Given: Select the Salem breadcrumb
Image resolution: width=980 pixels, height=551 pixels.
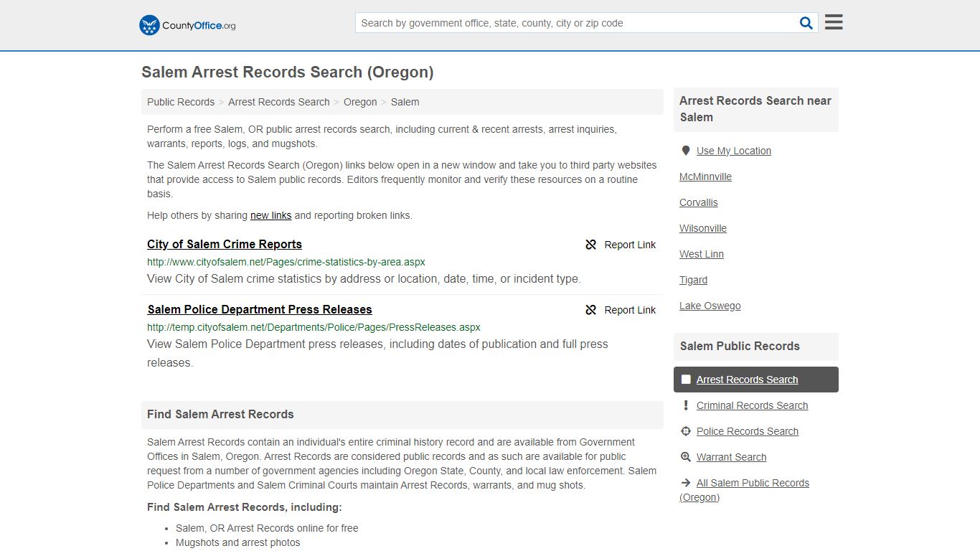Looking at the screenshot, I should pos(405,102).
